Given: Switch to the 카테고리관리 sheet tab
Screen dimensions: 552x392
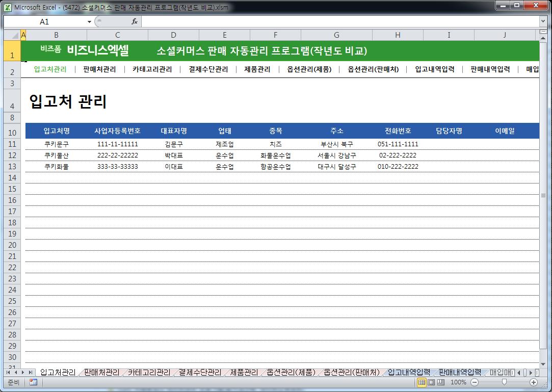Looking at the screenshot, I should (x=149, y=372).
